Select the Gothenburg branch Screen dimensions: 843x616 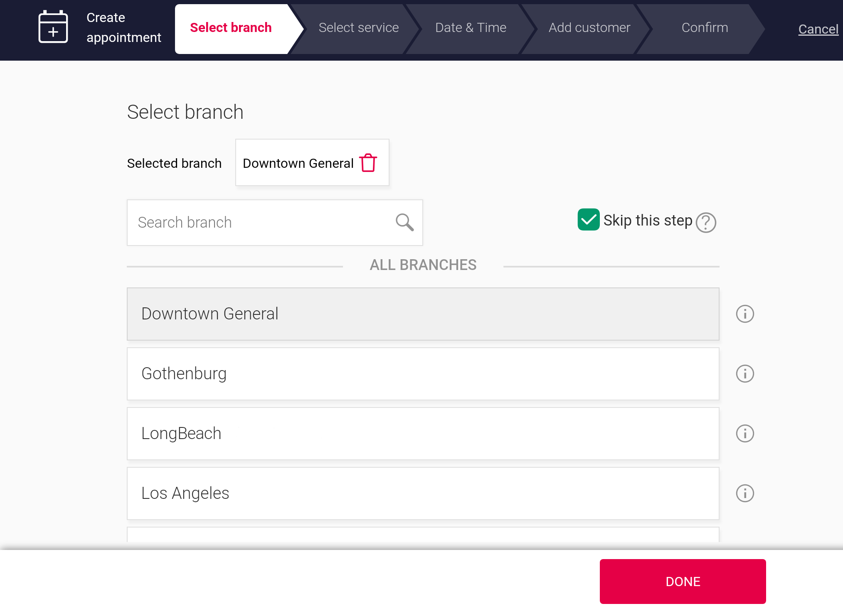423,374
